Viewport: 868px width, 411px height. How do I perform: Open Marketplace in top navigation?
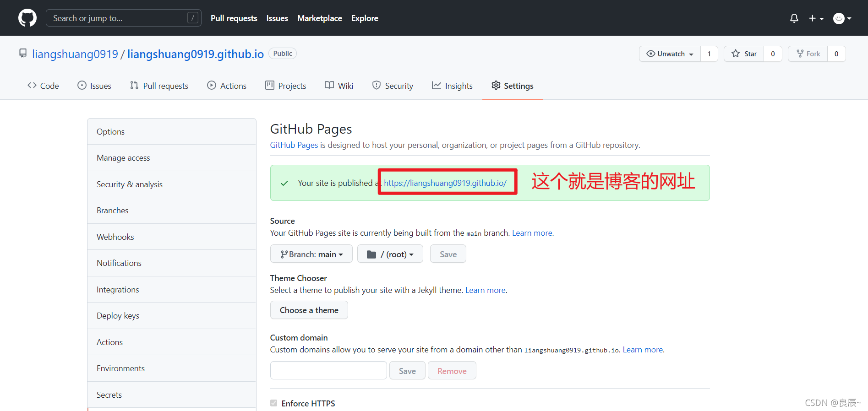point(320,18)
